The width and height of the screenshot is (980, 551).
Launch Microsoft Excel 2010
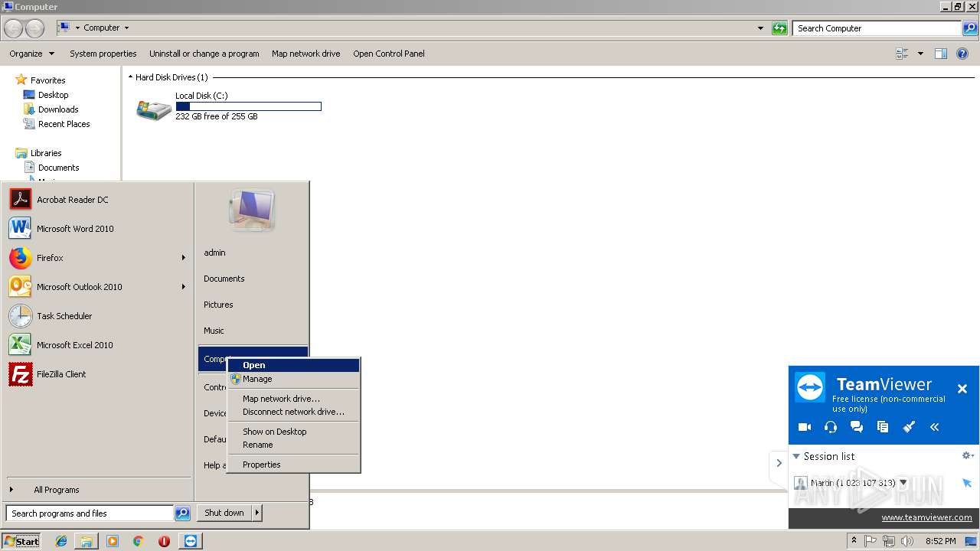coord(97,345)
